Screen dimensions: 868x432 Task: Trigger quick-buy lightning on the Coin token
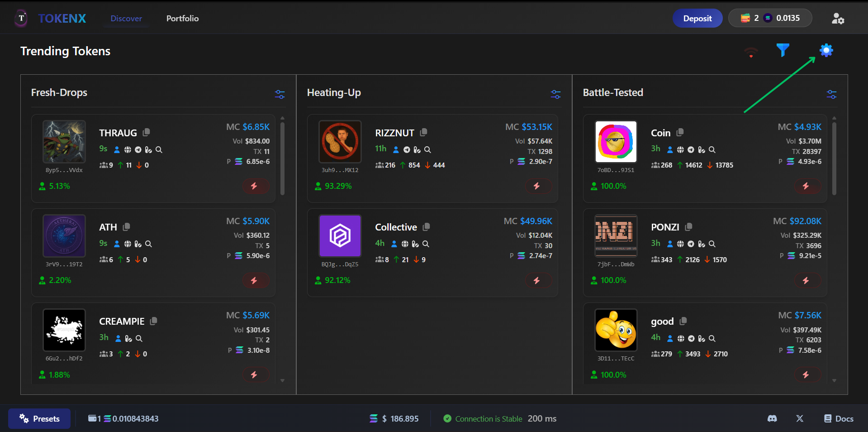pos(807,186)
